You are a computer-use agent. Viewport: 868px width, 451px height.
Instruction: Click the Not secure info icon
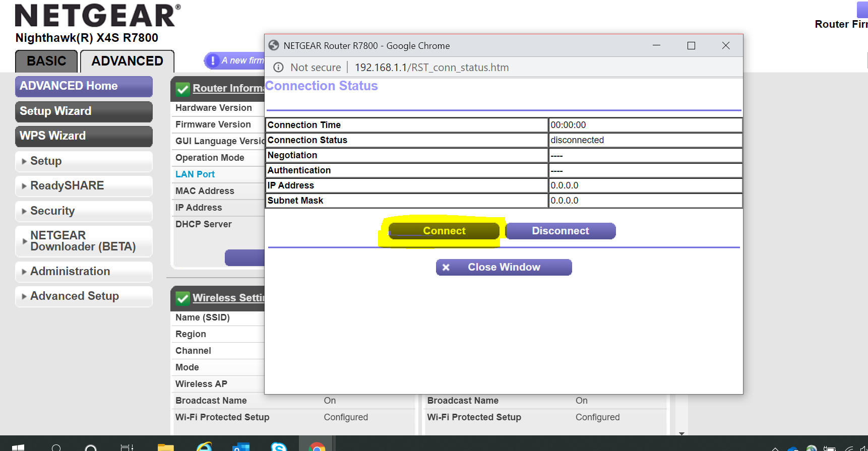[x=278, y=68]
